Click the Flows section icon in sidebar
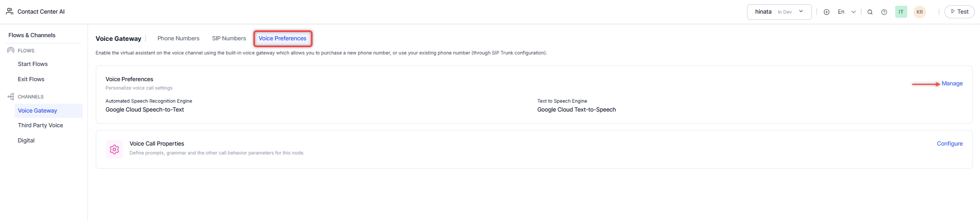This screenshot has height=221, width=980. point(10,50)
